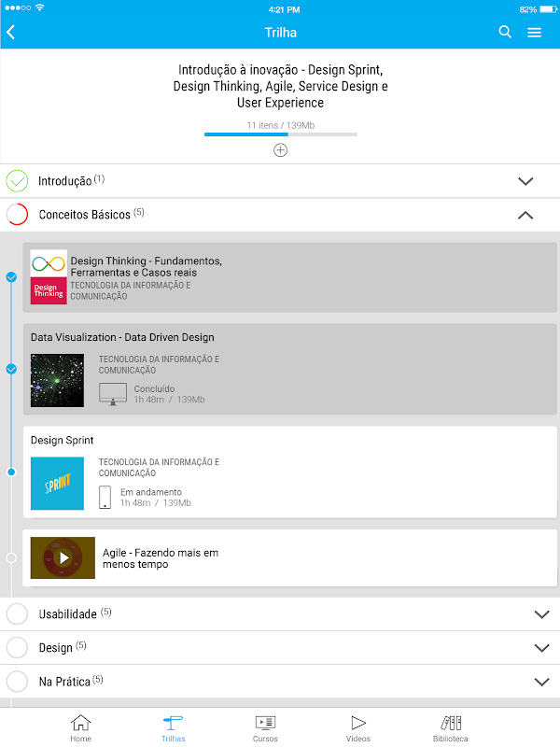Tap the back arrow in header
Viewport: 560px width, 747px height.
(11, 33)
